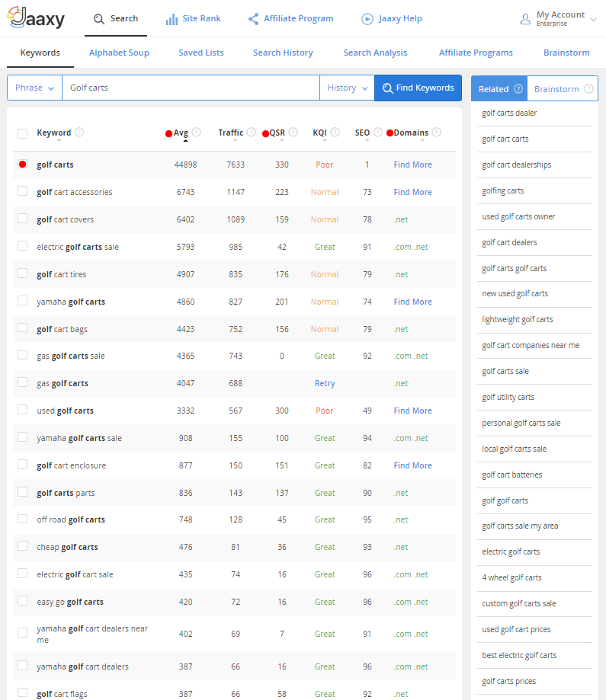This screenshot has height=700, width=606.
Task: Click Retry for gas golf carts row
Action: click(325, 383)
